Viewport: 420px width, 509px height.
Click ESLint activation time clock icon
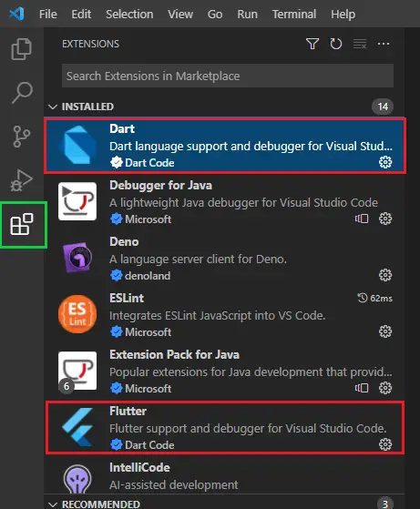(x=363, y=298)
